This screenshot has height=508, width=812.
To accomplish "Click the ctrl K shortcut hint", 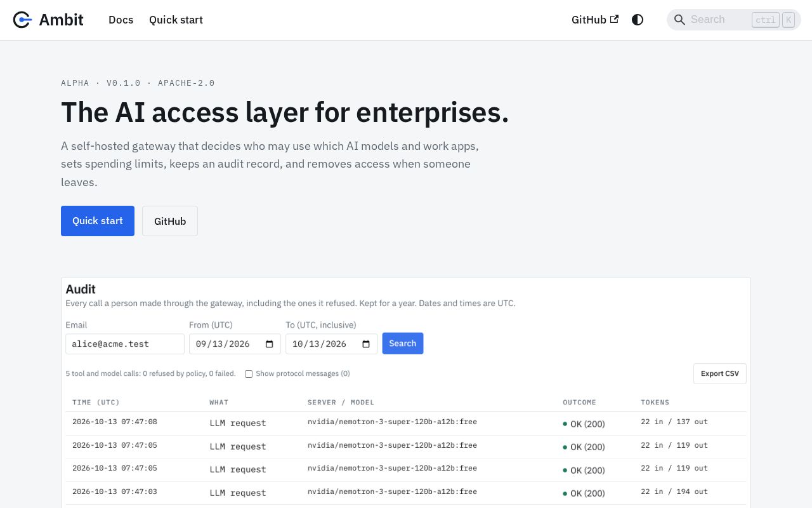I will point(773,20).
